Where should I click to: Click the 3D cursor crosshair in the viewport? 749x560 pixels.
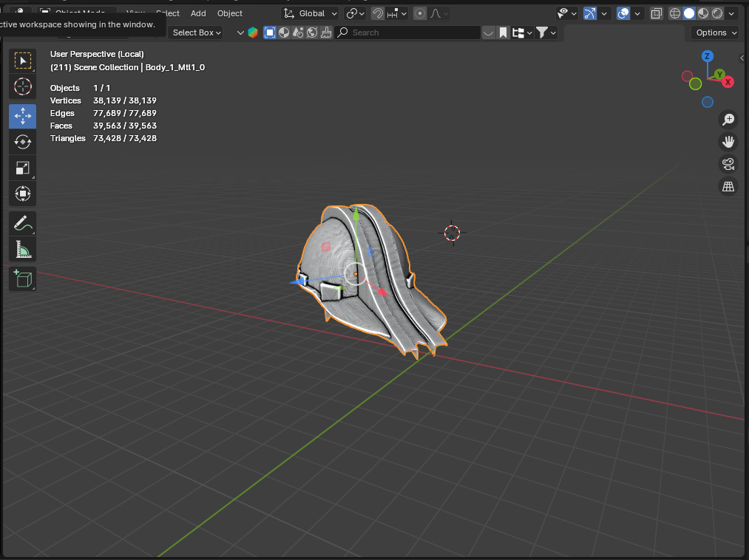coord(452,233)
